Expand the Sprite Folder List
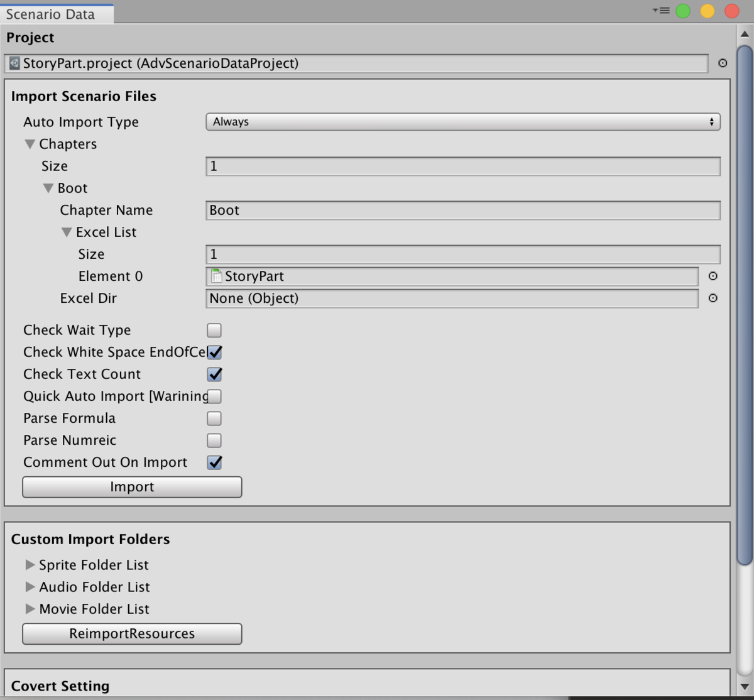 (30, 565)
